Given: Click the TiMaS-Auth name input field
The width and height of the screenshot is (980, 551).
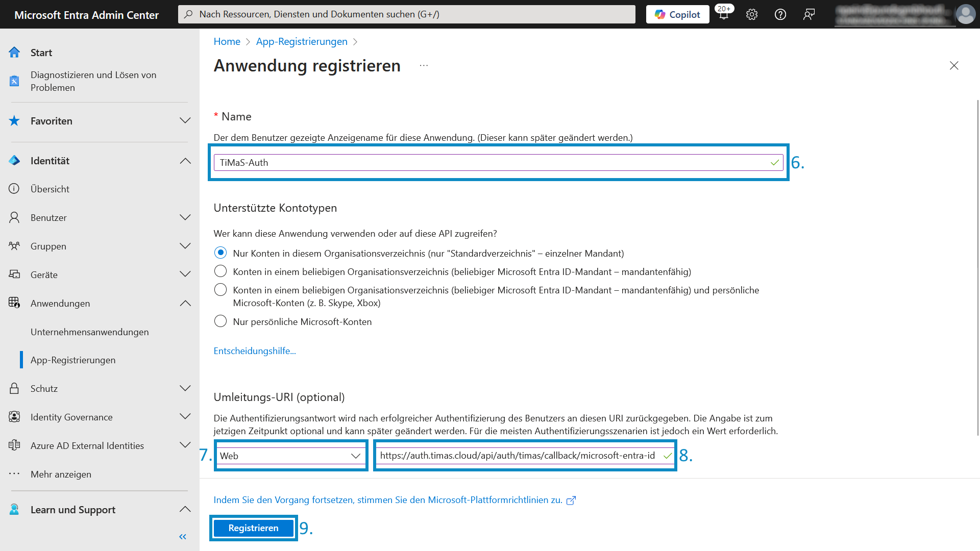Looking at the screenshot, I should (x=498, y=162).
